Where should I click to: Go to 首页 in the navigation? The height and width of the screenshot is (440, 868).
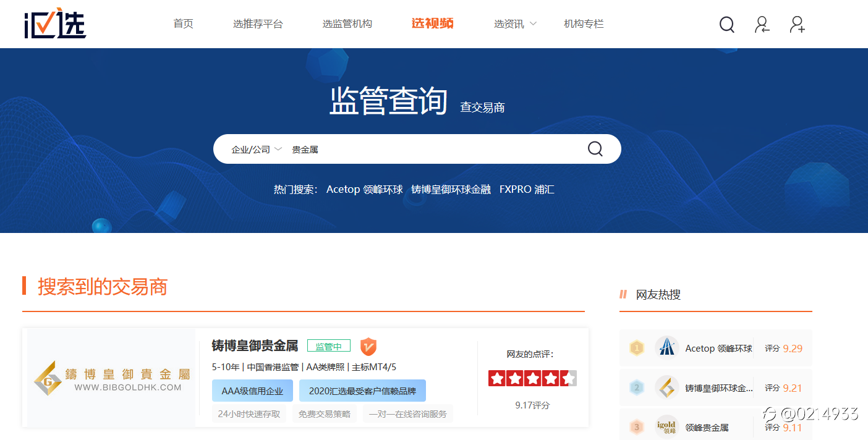pos(183,23)
